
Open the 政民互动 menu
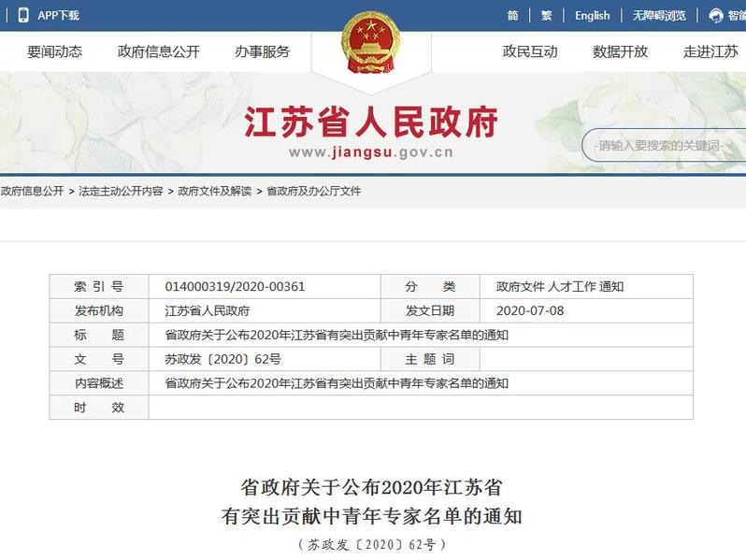coord(530,51)
